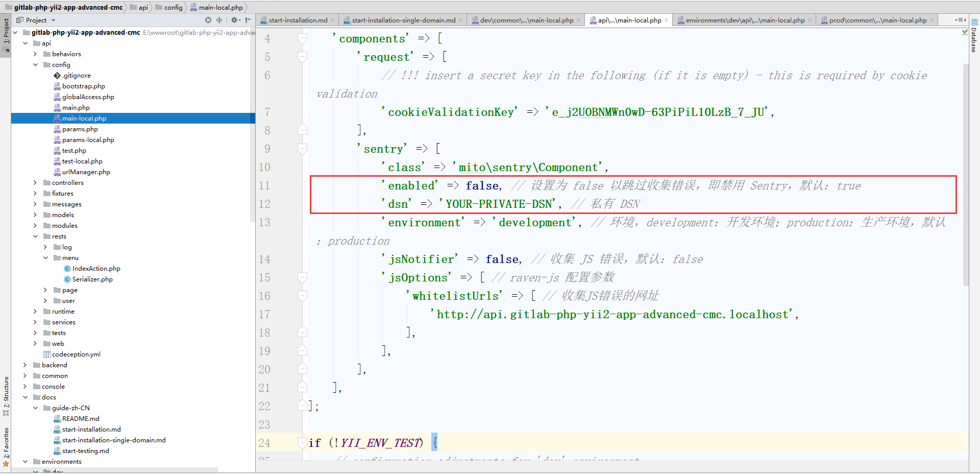980x474 pixels.
Task: Switch to start-installation.md tab
Action: 298,20
